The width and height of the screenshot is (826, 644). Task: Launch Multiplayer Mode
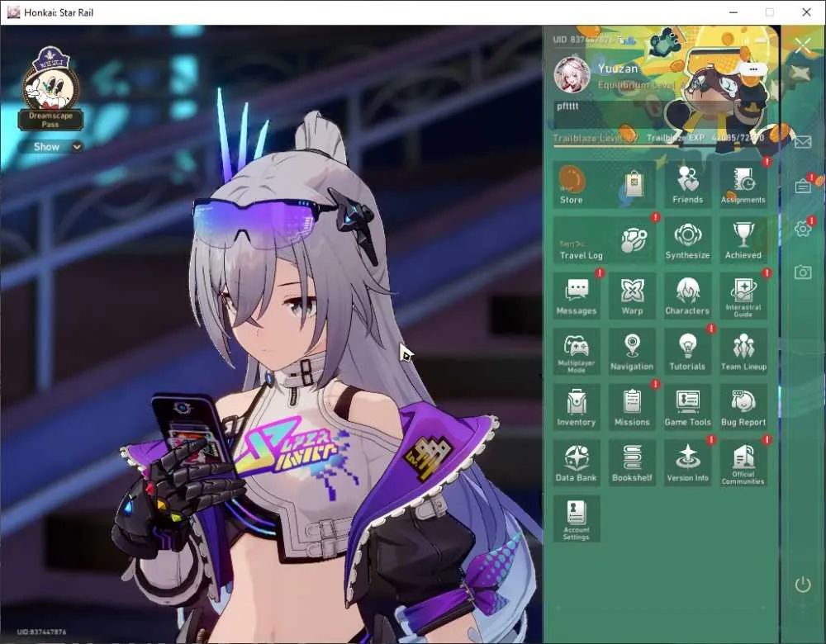[x=577, y=352]
